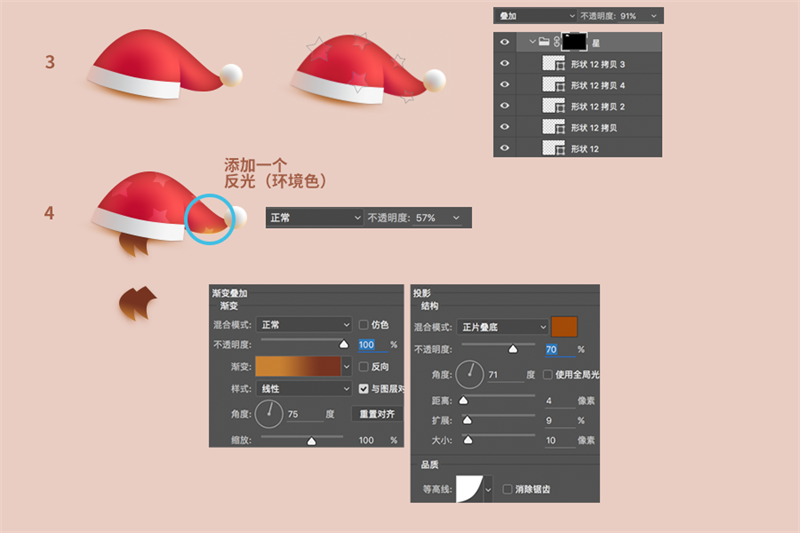
Task: Click the mask link chain icon
Action: [x=556, y=42]
